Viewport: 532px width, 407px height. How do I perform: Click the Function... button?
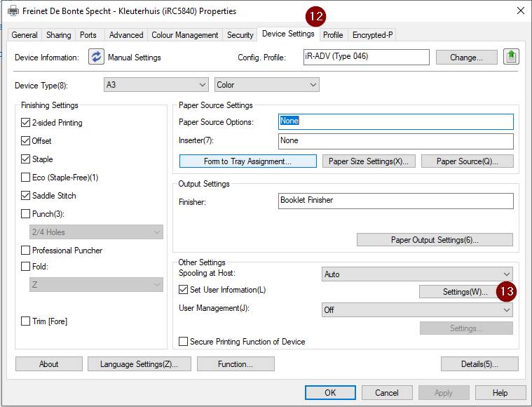236,364
